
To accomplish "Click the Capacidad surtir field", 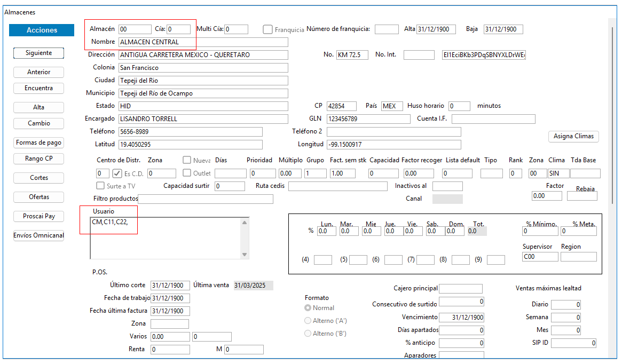I will [230, 186].
